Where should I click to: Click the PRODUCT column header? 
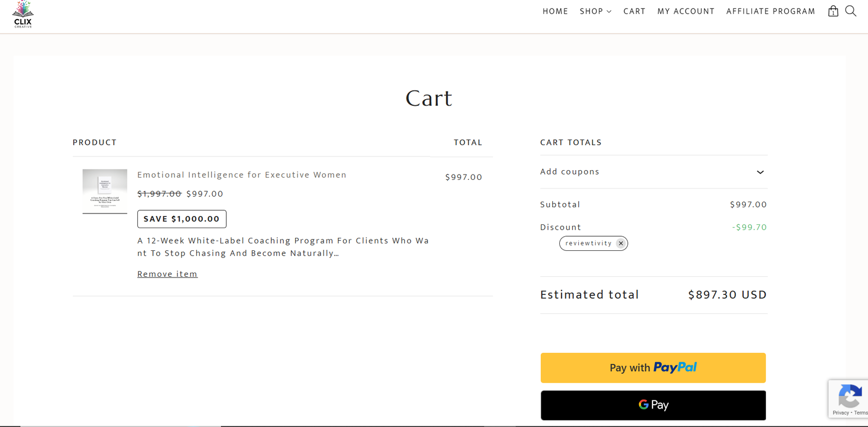94,143
